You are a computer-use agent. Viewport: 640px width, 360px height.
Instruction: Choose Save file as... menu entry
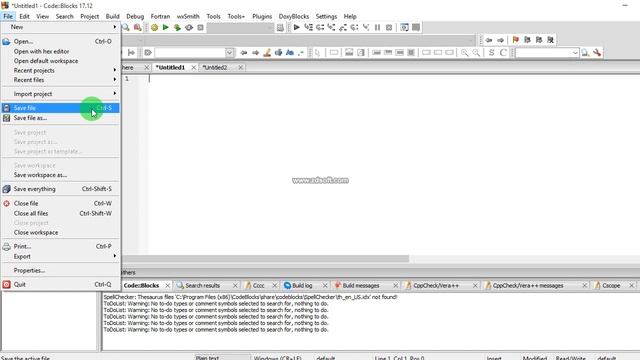coord(60,118)
